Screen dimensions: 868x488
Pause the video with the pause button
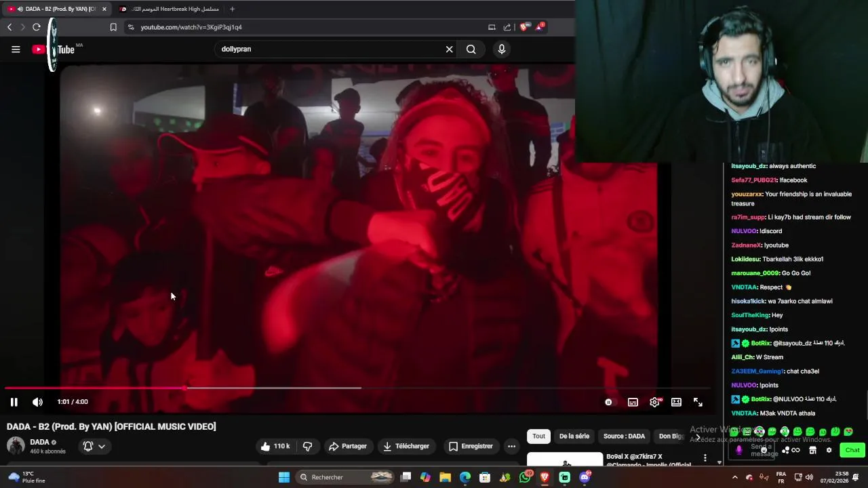(x=14, y=402)
